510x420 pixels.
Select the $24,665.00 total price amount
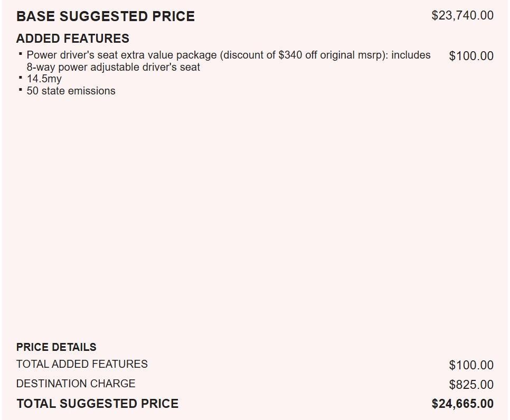[x=462, y=404]
